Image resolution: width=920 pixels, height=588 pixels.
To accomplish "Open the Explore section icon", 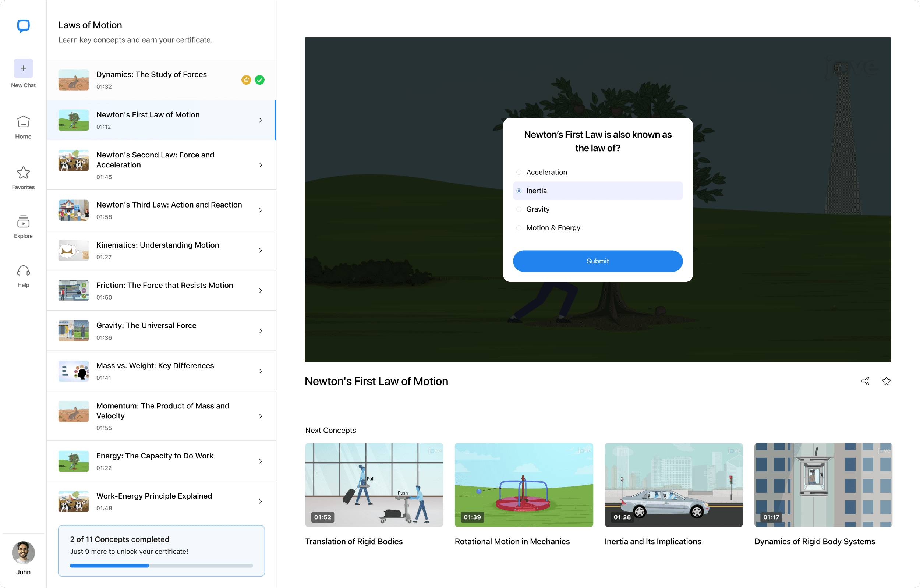I will (x=23, y=222).
